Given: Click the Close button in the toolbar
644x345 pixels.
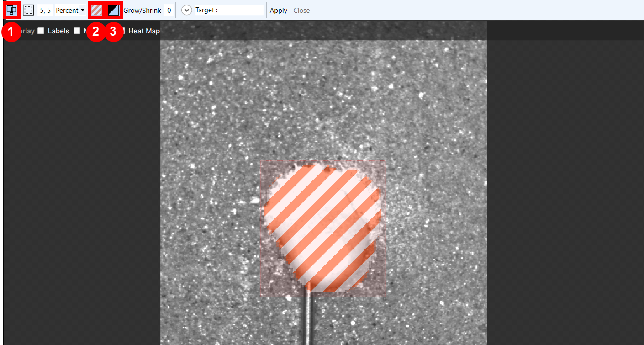Looking at the screenshot, I should [x=301, y=10].
